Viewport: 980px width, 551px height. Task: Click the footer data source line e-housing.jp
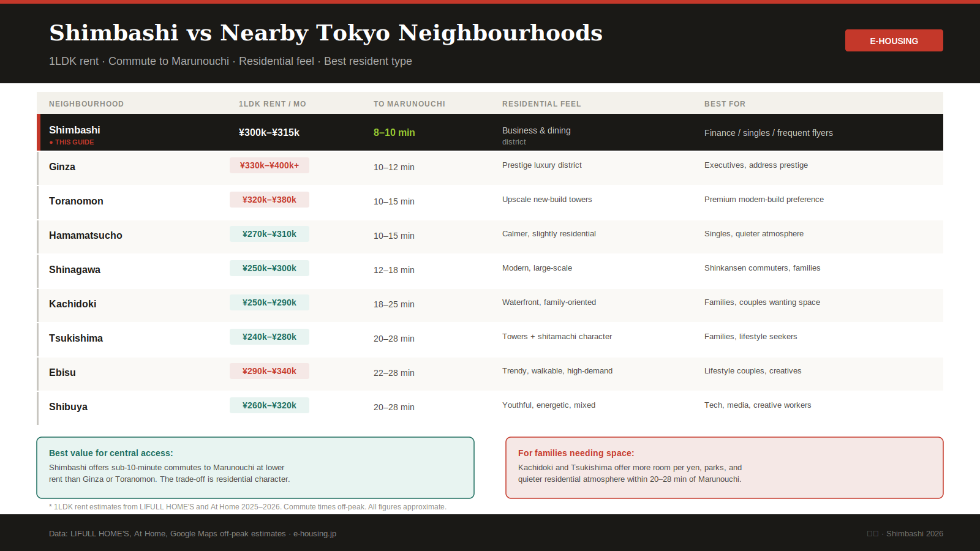click(x=192, y=534)
